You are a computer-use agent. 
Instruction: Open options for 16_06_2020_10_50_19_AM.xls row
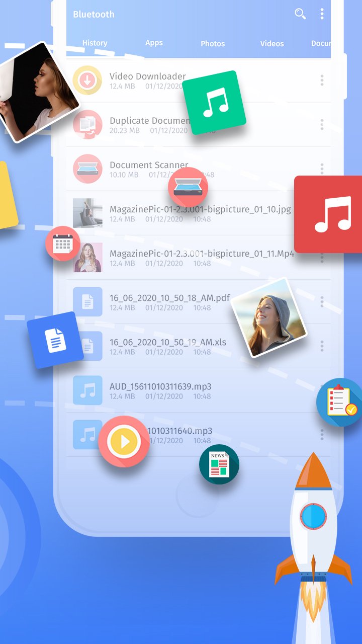tap(322, 346)
